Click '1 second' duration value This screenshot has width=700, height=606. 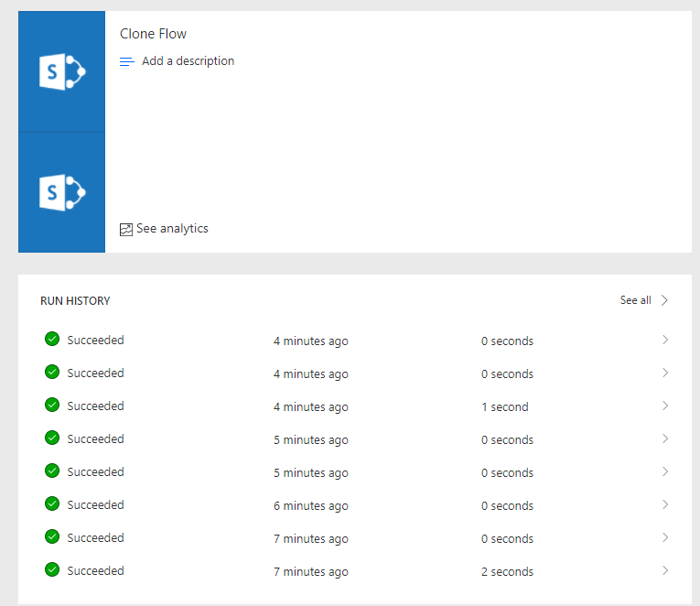tap(505, 406)
